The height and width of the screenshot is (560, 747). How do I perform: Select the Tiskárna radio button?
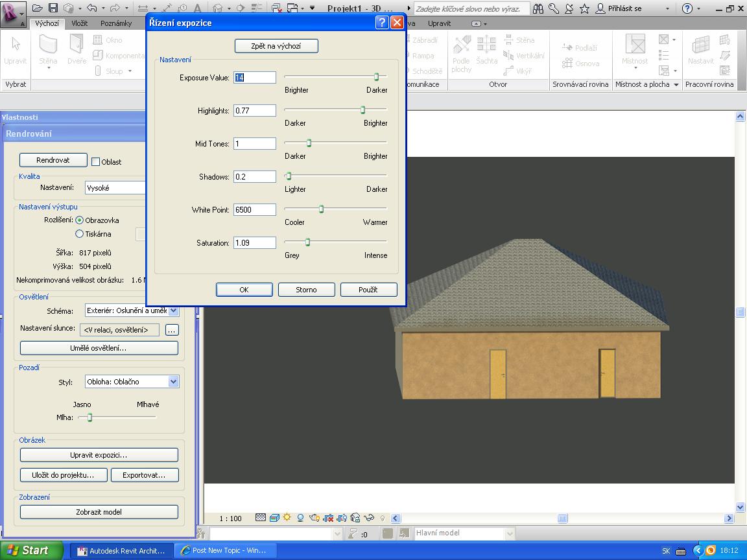click(x=80, y=234)
